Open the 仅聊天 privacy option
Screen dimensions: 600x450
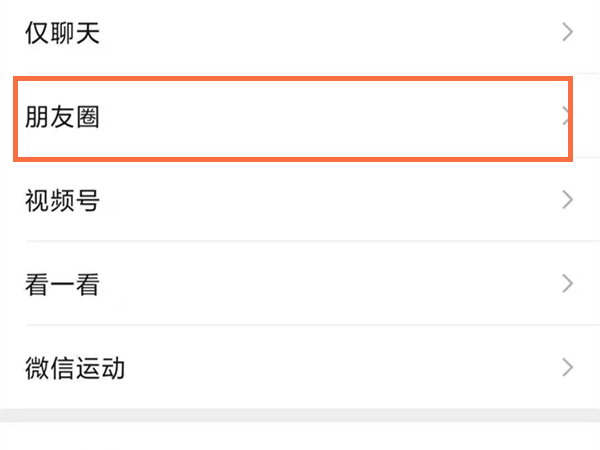click(x=62, y=34)
